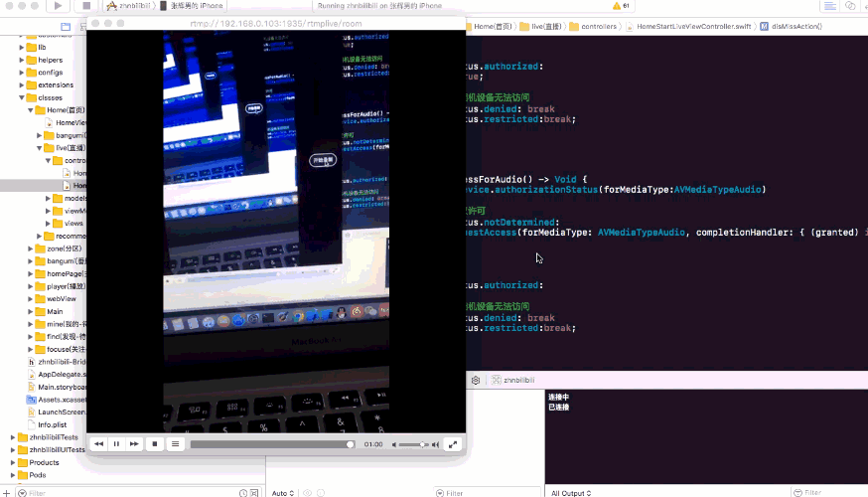The image size is (868, 497).
Task: Click the debug bar gear icon
Action: pyautogui.click(x=476, y=380)
